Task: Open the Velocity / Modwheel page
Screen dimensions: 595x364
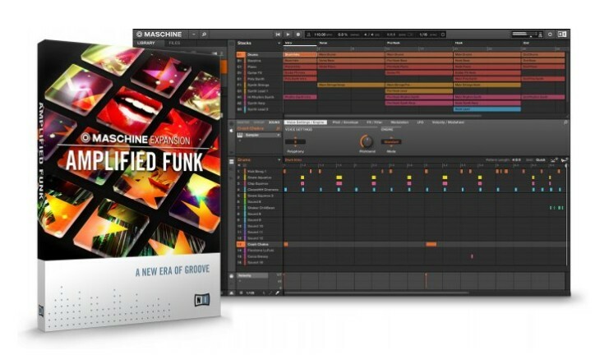Action: [448, 122]
